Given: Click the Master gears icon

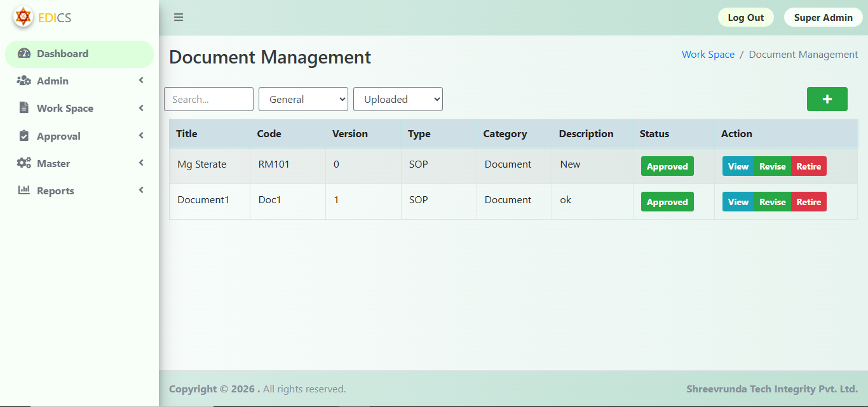Looking at the screenshot, I should point(24,163).
